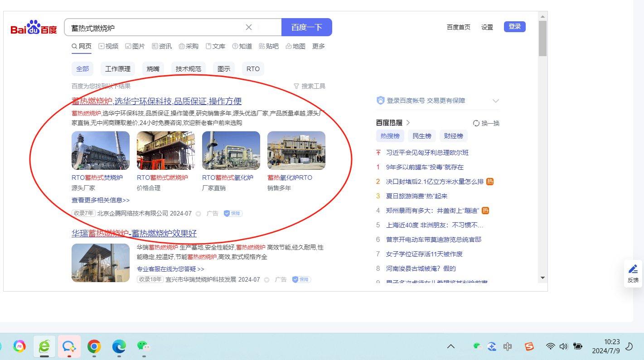Click the 360 browser taskbar icon
Image resolution: width=644 pixels, height=360 pixels.
[x=44, y=346]
